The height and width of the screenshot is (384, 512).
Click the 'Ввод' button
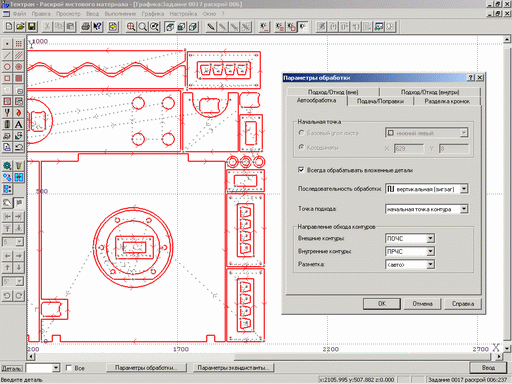488,368
